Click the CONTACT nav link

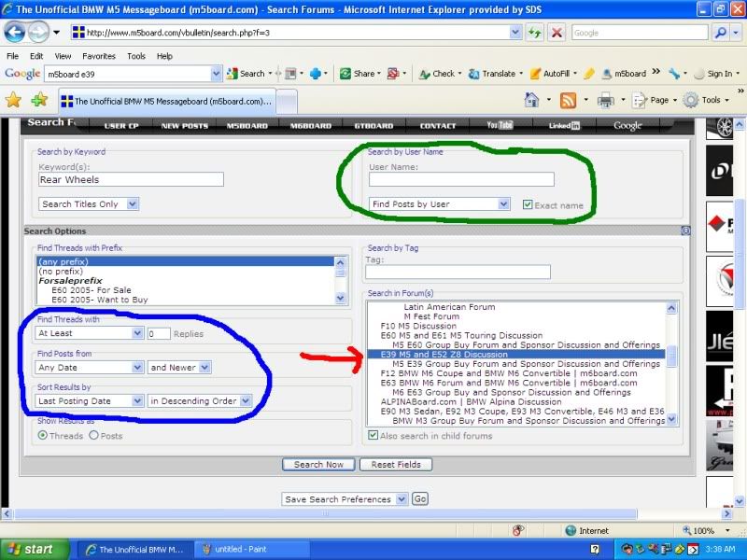[x=438, y=126]
